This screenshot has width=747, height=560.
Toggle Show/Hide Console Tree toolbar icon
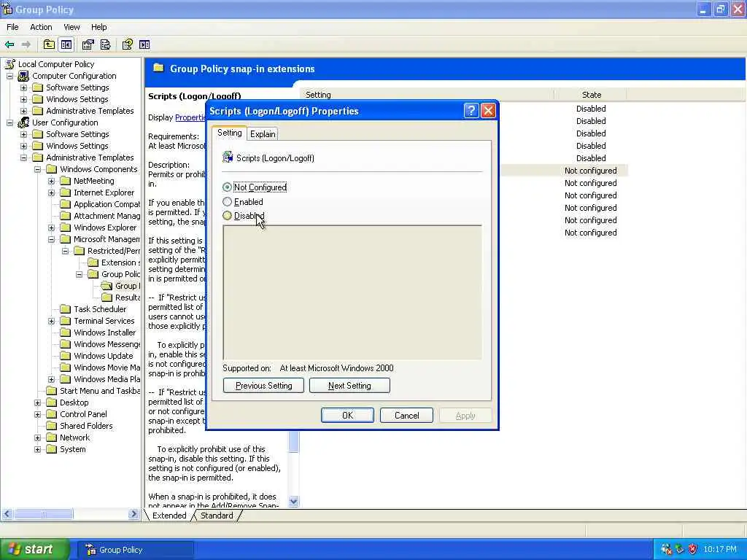(66, 44)
